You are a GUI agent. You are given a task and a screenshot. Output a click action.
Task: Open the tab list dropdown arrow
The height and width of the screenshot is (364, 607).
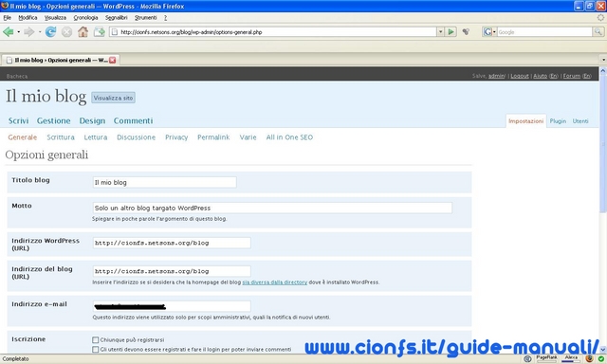tap(603, 60)
